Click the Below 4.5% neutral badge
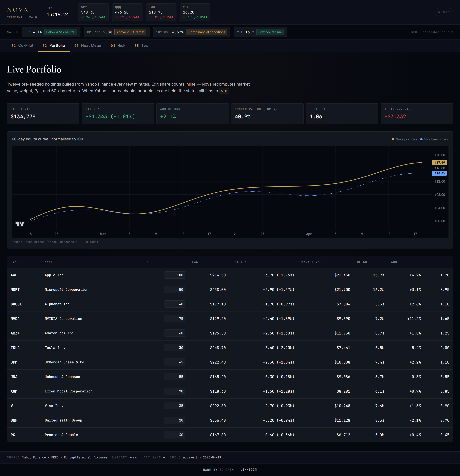Viewport: 460px width, 476px height. (61, 32)
